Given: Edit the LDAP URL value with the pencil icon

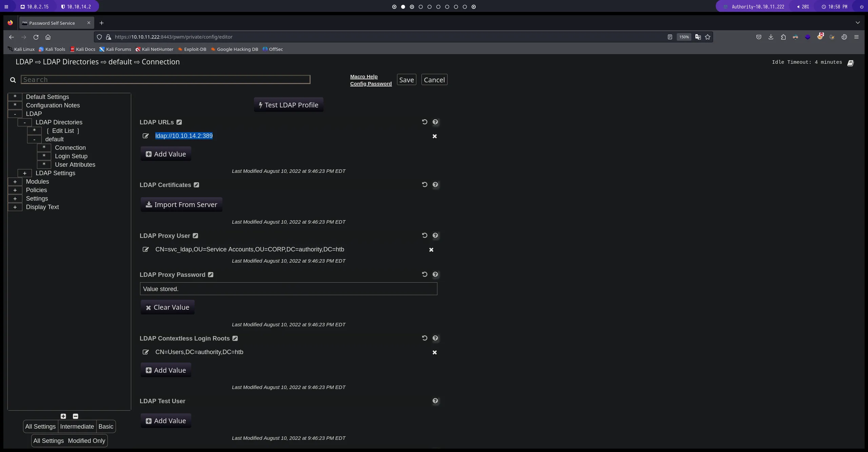Looking at the screenshot, I should point(146,136).
